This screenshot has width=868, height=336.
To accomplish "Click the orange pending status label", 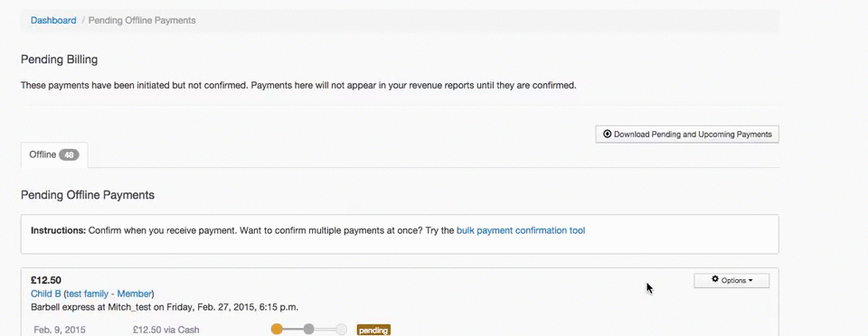I will click(373, 331).
